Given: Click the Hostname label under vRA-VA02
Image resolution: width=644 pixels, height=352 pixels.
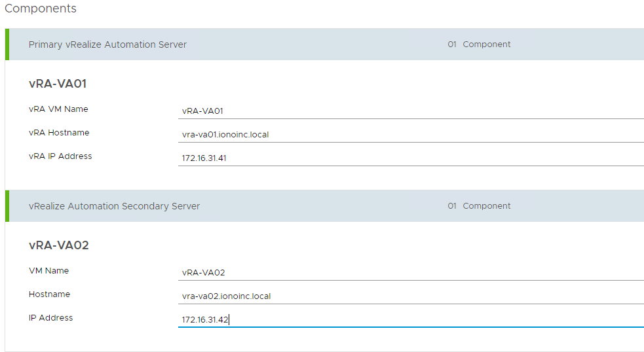Looking at the screenshot, I should [x=49, y=294].
